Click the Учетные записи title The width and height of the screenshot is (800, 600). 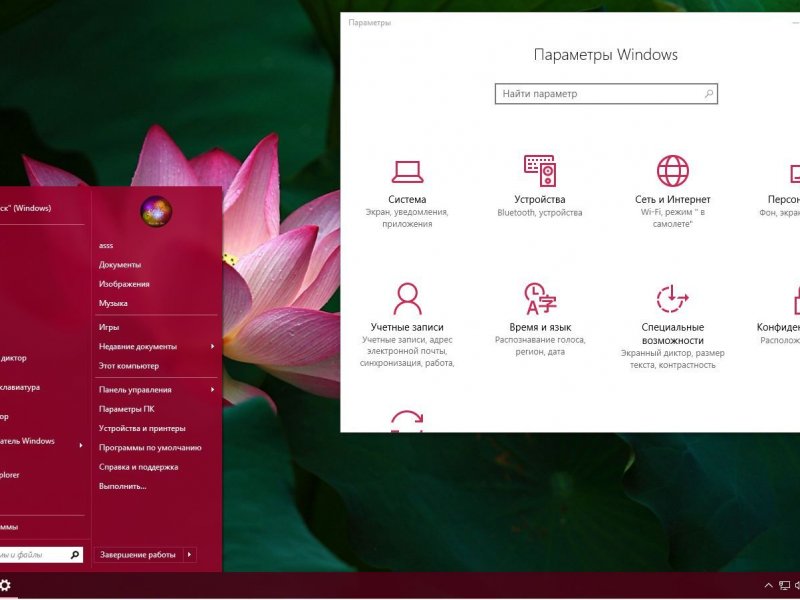point(407,327)
